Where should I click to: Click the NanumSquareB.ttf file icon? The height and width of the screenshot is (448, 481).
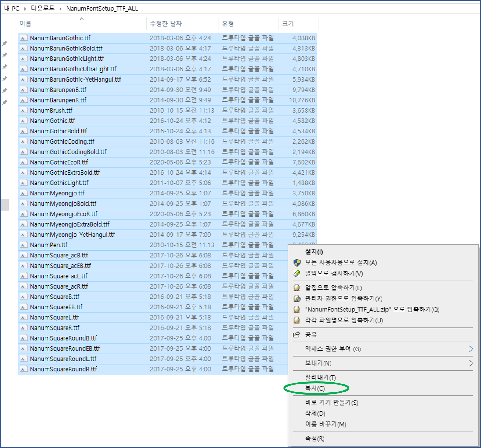24,297
